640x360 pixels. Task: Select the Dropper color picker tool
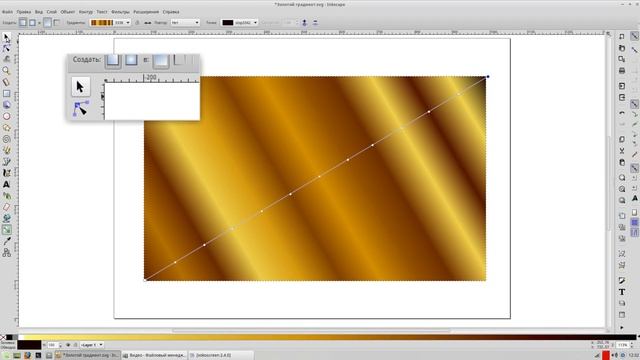tap(7, 242)
